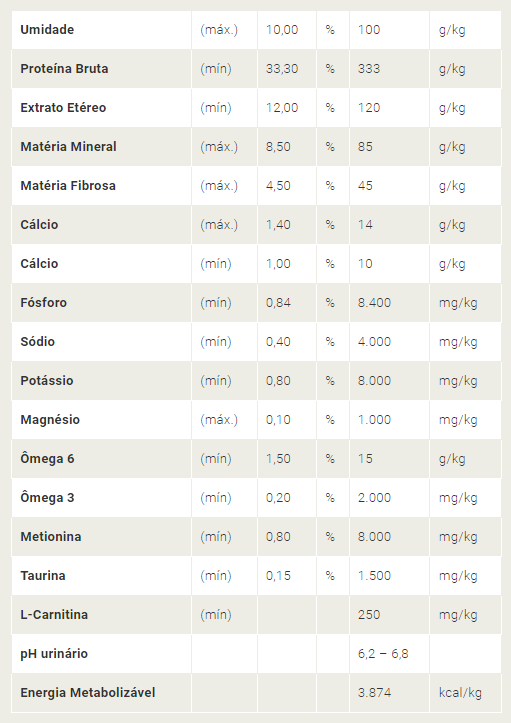This screenshot has width=511, height=723.
Task: Select the Ômega 6 label
Action: point(47,458)
